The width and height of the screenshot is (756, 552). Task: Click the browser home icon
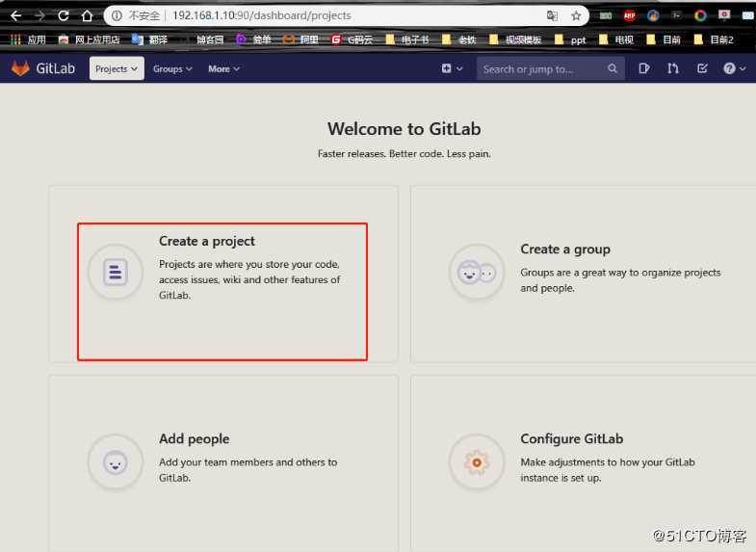[x=87, y=16]
